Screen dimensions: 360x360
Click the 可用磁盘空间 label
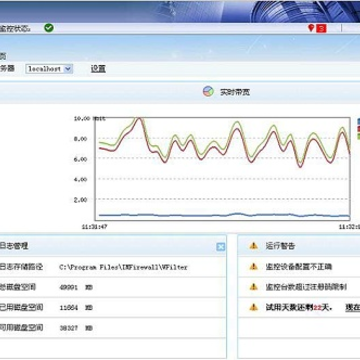point(21,328)
